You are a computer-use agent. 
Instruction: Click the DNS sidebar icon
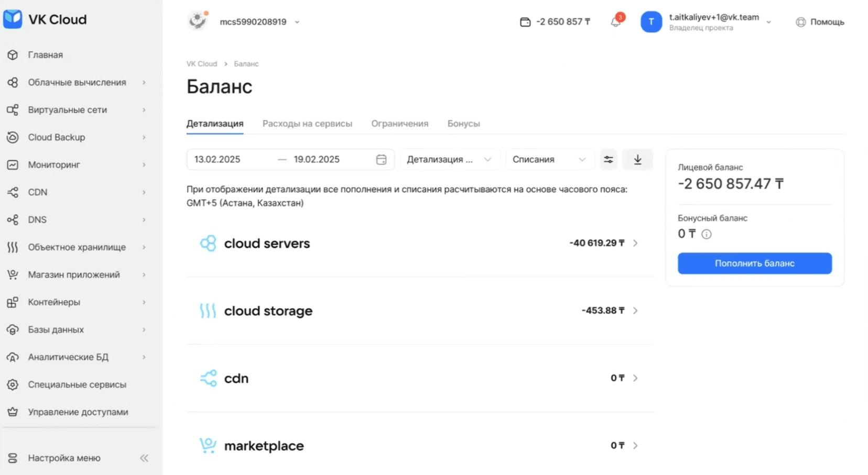tap(13, 219)
